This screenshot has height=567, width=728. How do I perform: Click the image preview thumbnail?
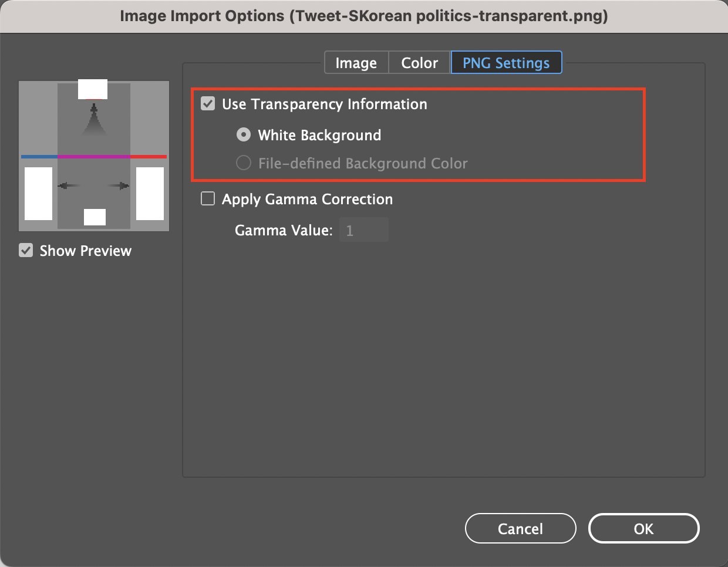coord(94,156)
